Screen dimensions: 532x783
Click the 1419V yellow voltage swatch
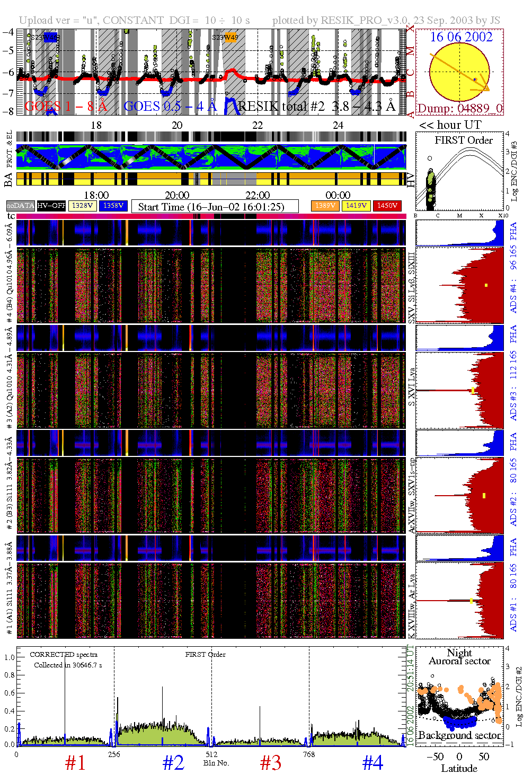356,206
